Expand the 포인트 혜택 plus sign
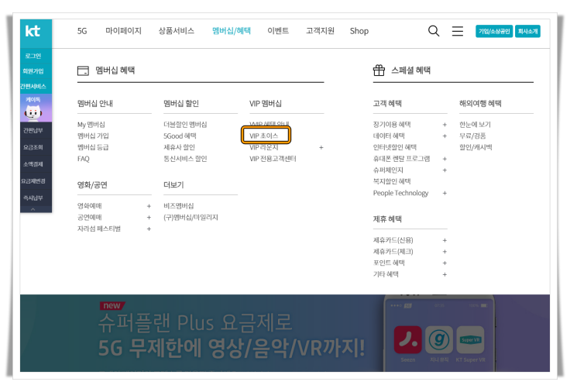The width and height of the screenshot is (570, 392). [445, 263]
